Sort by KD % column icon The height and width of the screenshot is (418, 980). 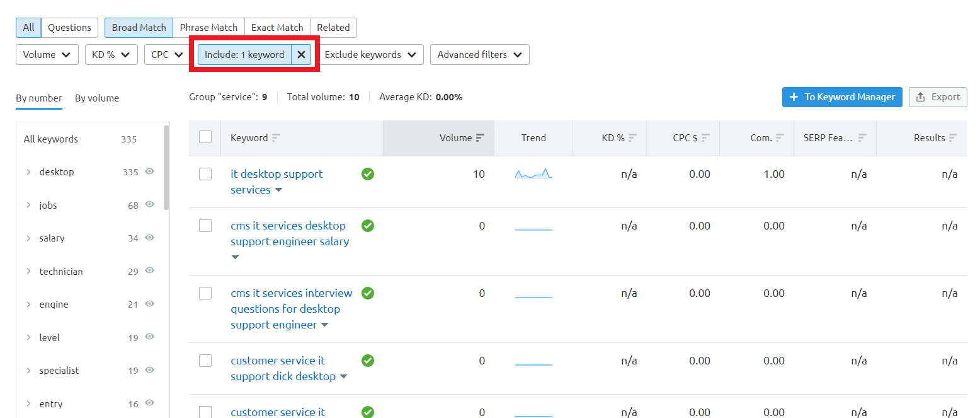point(632,138)
